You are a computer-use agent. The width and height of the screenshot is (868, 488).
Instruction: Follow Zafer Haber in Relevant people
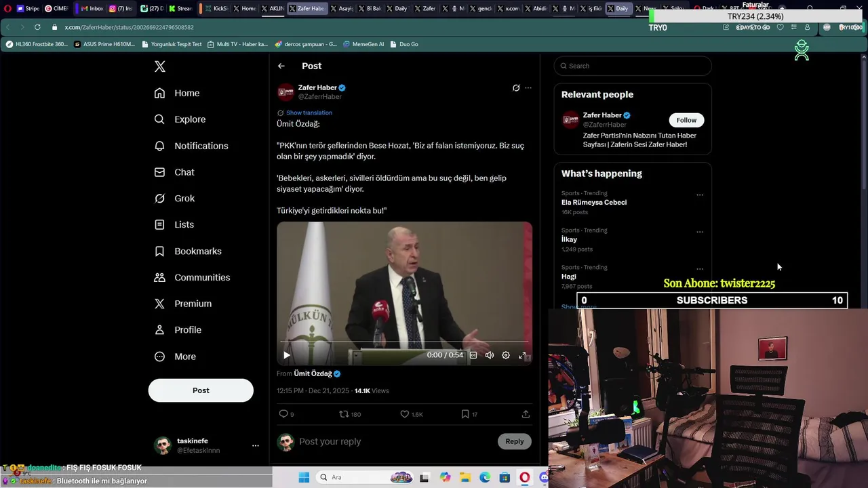point(686,120)
